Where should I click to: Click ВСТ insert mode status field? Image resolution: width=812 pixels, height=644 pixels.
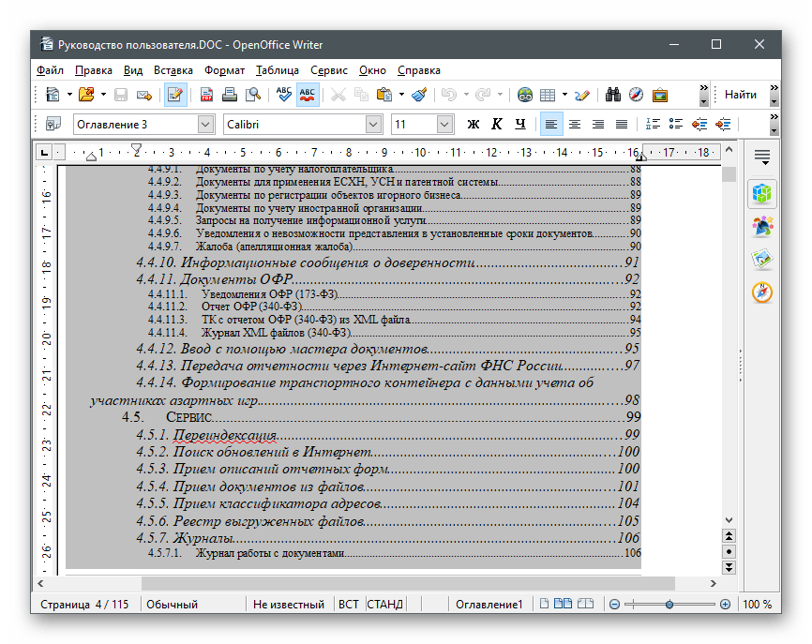[x=349, y=604]
